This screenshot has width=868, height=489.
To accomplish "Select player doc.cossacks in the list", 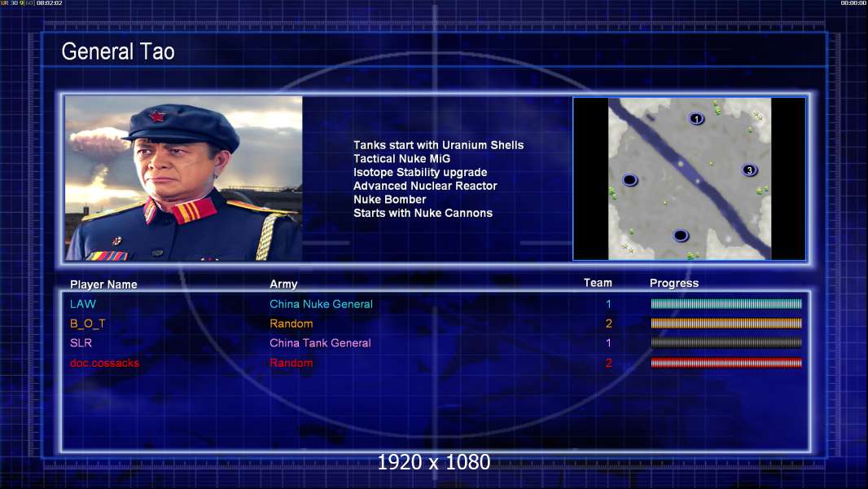I will (x=104, y=363).
